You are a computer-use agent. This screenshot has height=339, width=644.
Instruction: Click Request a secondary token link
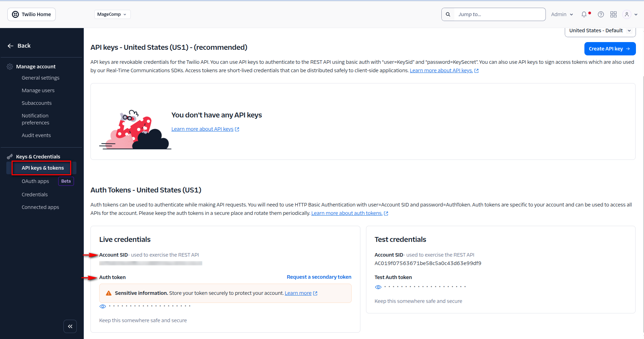(x=319, y=277)
